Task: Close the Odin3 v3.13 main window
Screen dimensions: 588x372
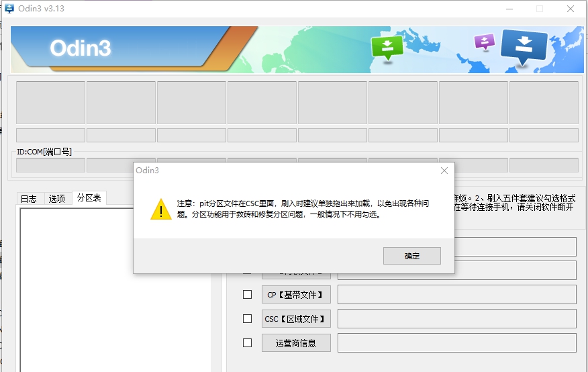Action: point(571,9)
